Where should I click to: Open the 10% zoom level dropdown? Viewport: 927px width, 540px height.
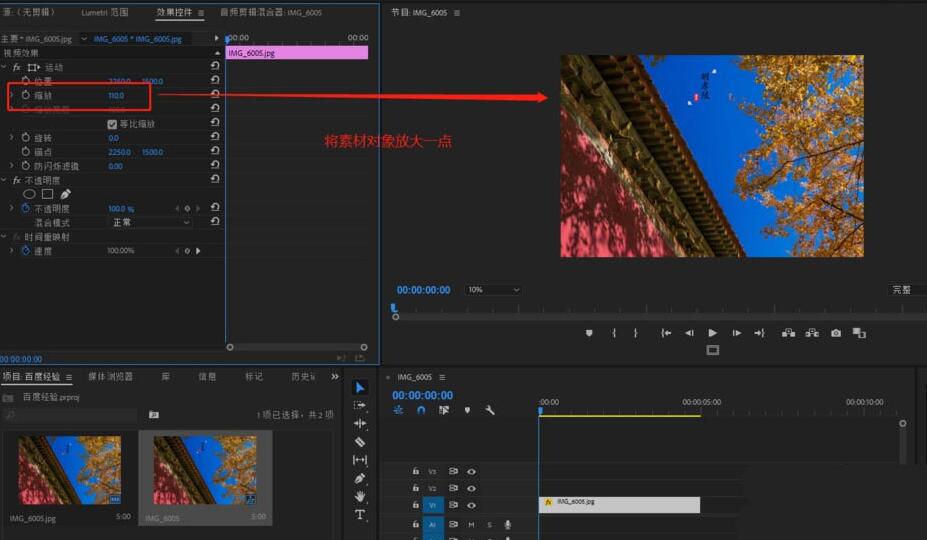pyautogui.click(x=494, y=290)
